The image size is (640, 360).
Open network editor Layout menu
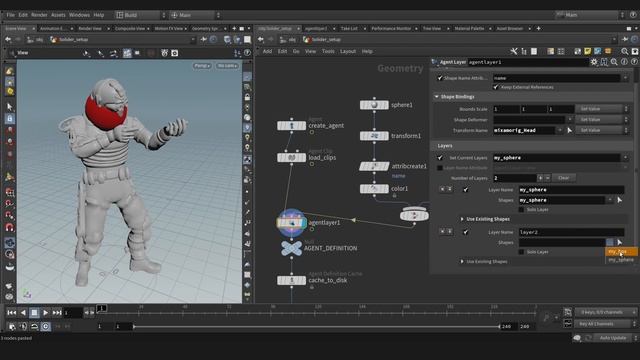pyautogui.click(x=348, y=51)
